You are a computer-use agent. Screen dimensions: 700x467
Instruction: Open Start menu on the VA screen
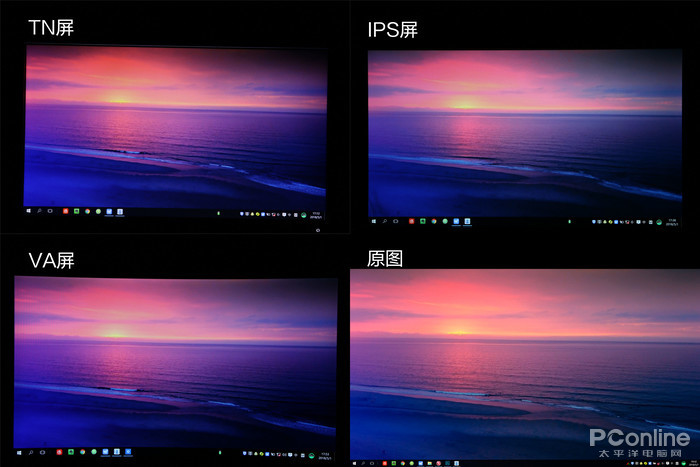coord(19,453)
